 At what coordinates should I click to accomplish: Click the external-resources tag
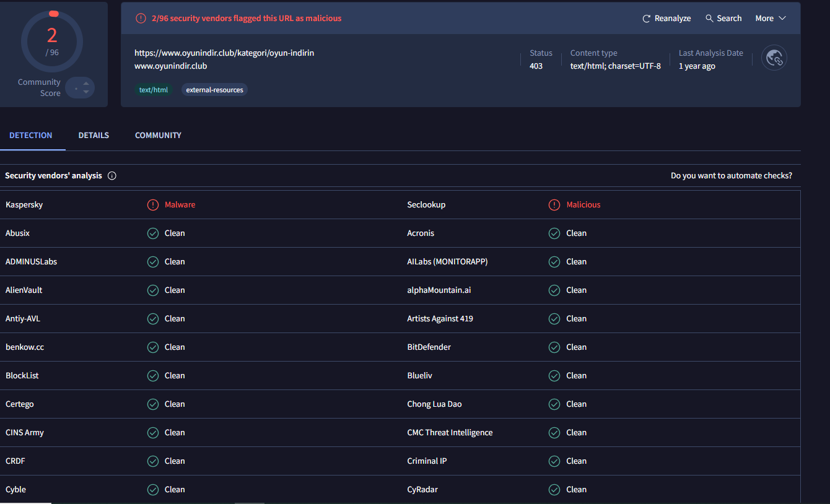tap(214, 90)
